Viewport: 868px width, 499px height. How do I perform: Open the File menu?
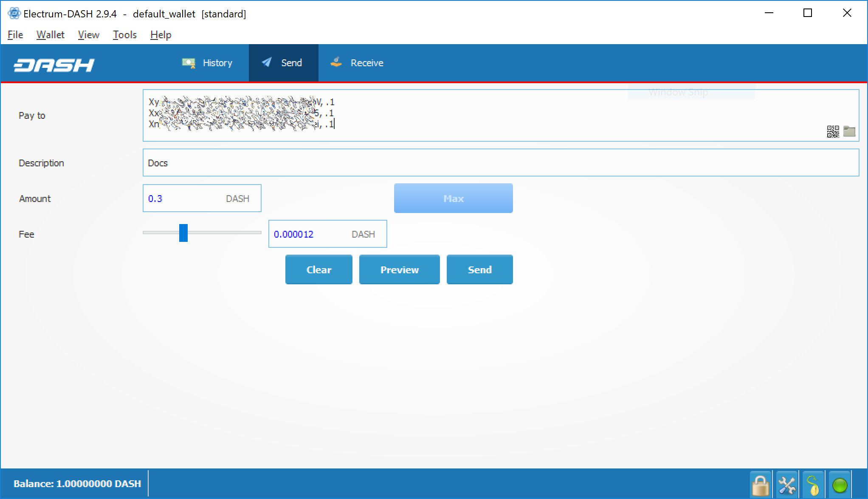15,35
